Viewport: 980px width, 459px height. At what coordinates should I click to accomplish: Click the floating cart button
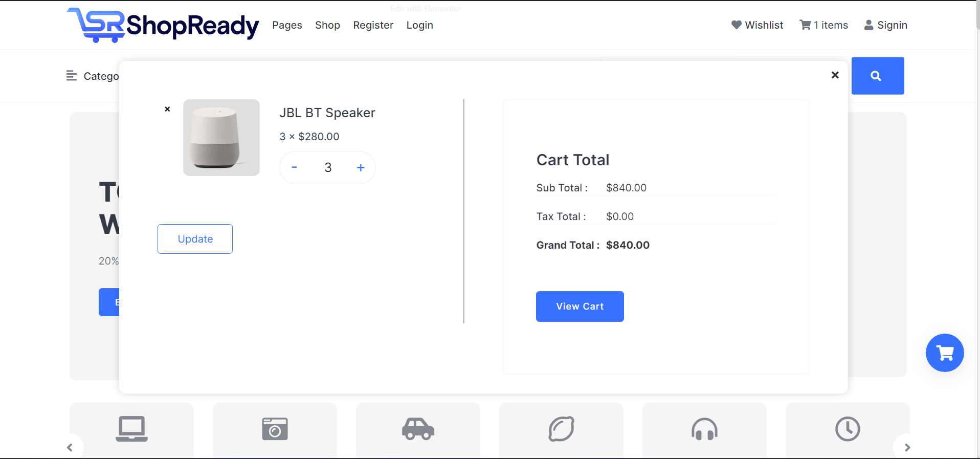click(945, 353)
